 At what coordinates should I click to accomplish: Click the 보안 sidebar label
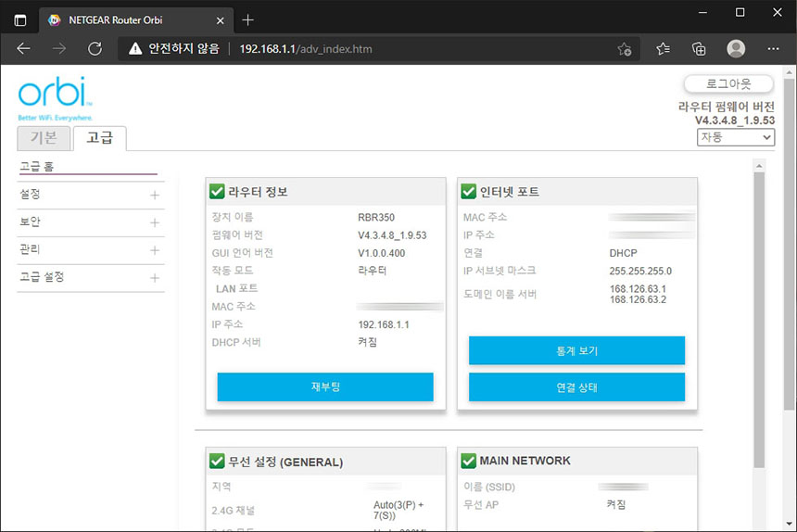(x=30, y=222)
